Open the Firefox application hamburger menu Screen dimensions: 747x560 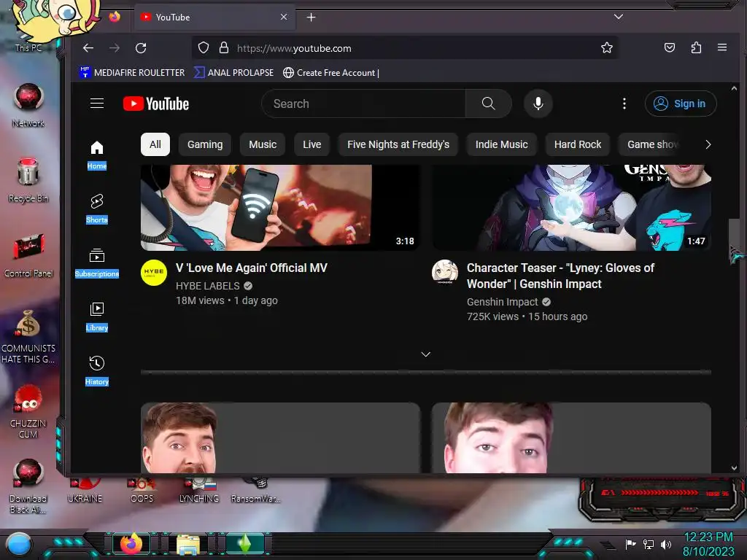[x=722, y=47]
